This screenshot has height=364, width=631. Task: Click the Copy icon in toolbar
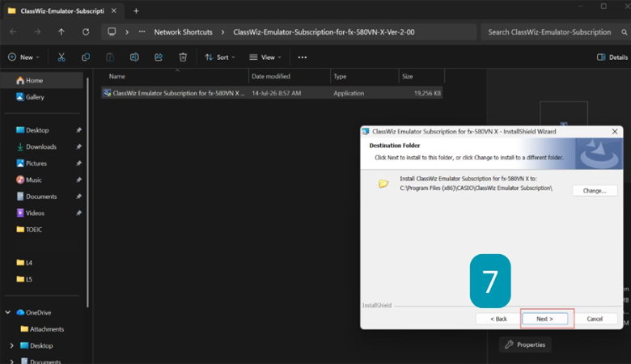click(x=86, y=57)
